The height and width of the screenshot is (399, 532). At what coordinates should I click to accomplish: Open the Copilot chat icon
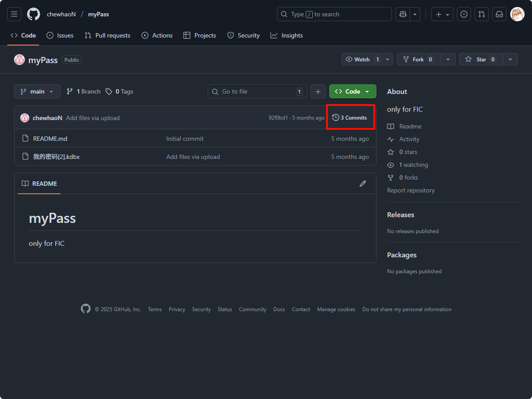[403, 14]
